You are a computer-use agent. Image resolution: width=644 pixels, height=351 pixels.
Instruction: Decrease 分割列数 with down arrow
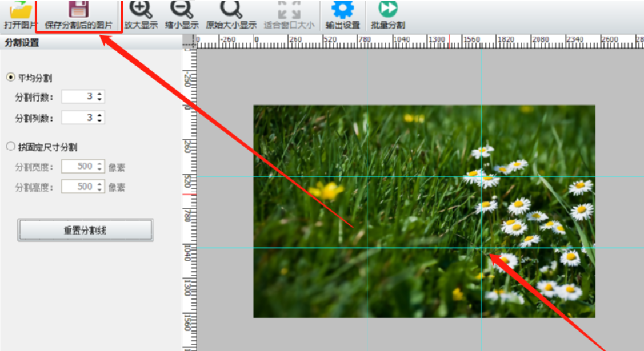[100, 120]
